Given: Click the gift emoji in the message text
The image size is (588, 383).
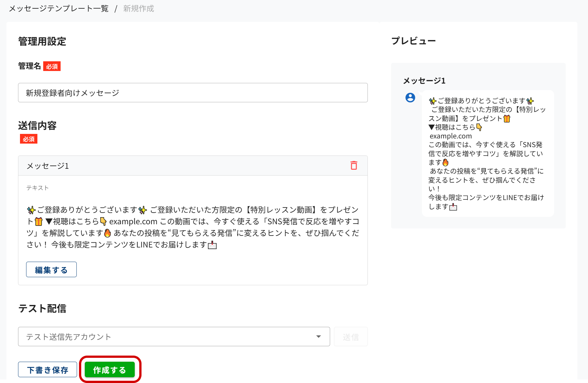Looking at the screenshot, I should 39,222.
